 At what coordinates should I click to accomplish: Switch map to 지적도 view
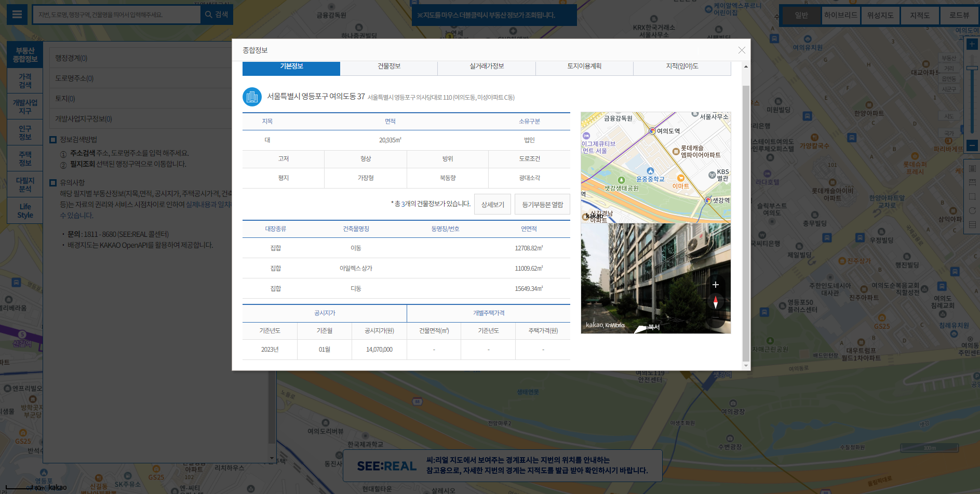(x=920, y=15)
